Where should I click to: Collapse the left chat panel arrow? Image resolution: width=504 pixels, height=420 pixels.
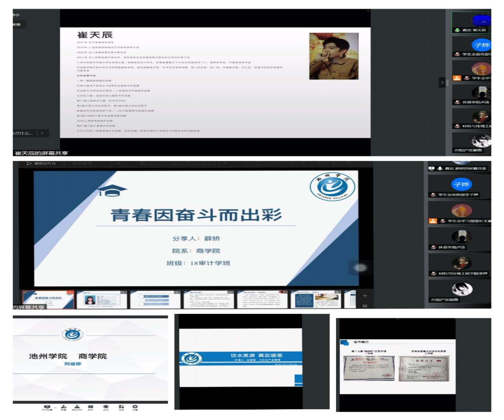point(42,133)
